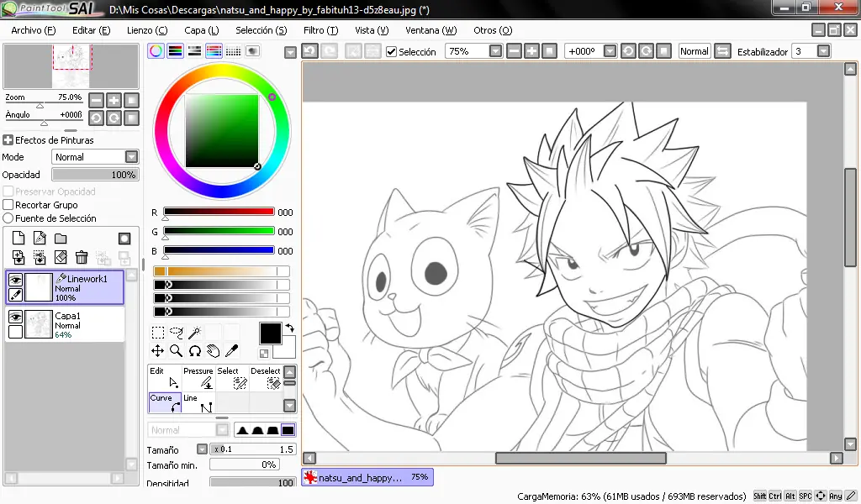This screenshot has width=861, height=504.
Task: Zoom in with navigator plus button
Action: 114,100
